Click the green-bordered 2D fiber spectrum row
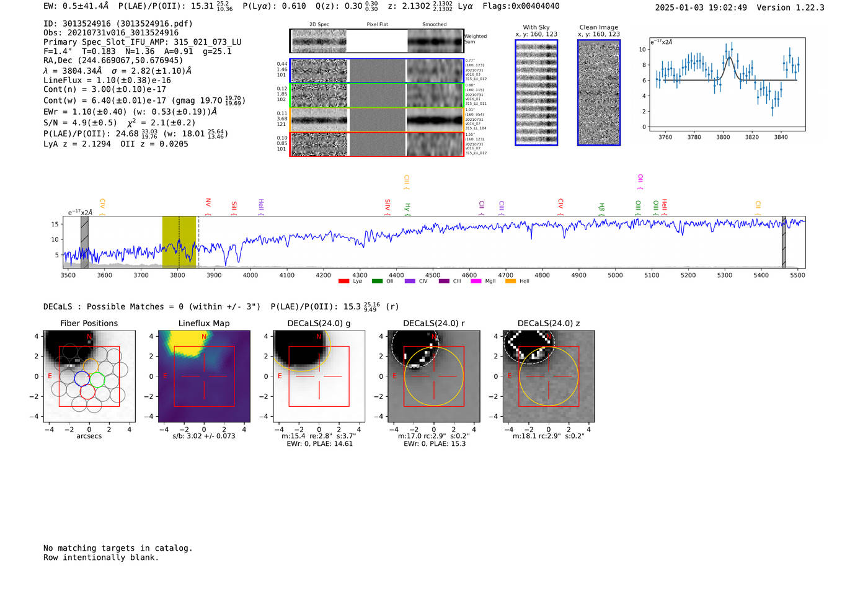 (x=377, y=96)
